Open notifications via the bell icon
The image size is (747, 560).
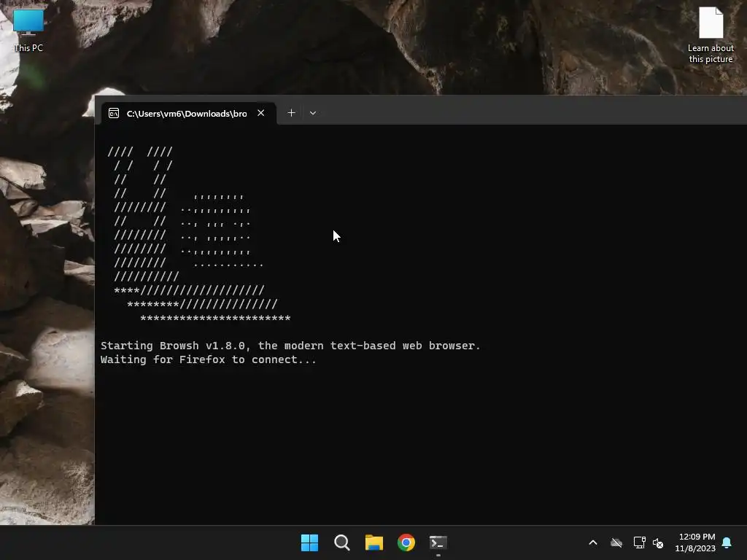(727, 542)
